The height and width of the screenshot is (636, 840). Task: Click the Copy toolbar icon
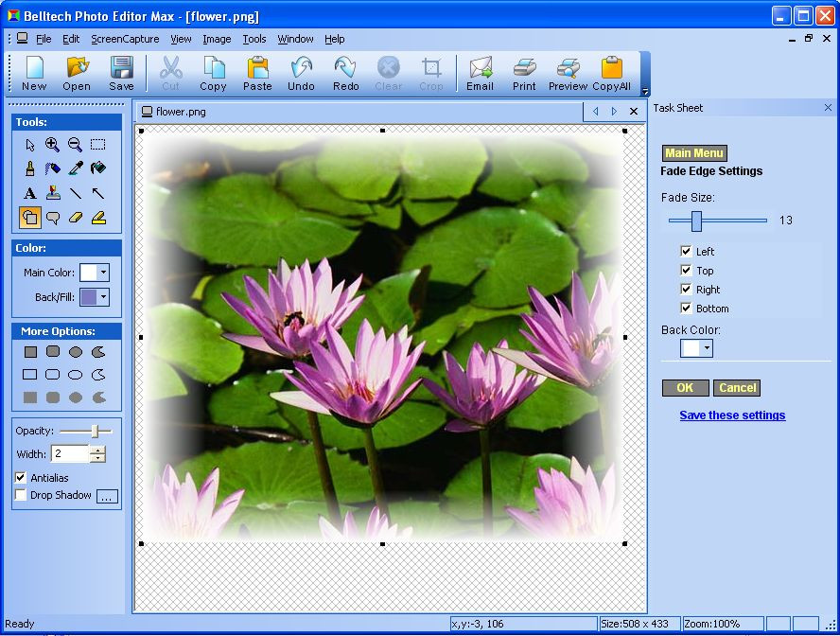[x=213, y=74]
